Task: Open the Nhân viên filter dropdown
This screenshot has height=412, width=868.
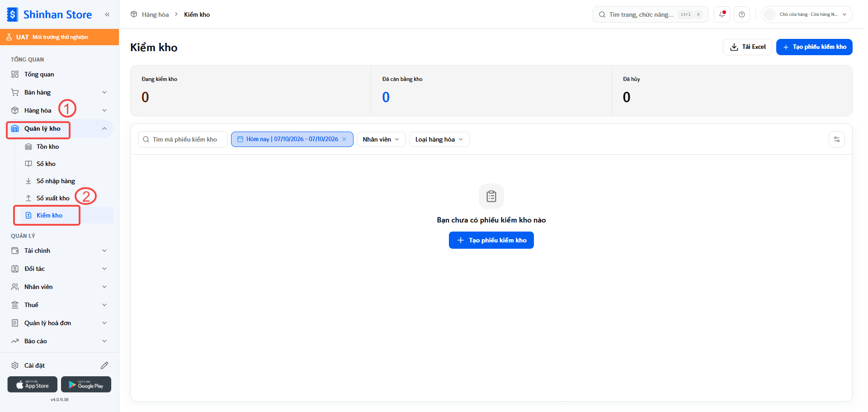Action: coord(382,139)
